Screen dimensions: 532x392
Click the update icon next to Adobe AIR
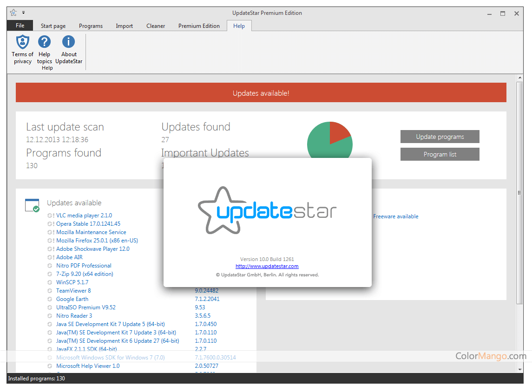[x=51, y=257]
